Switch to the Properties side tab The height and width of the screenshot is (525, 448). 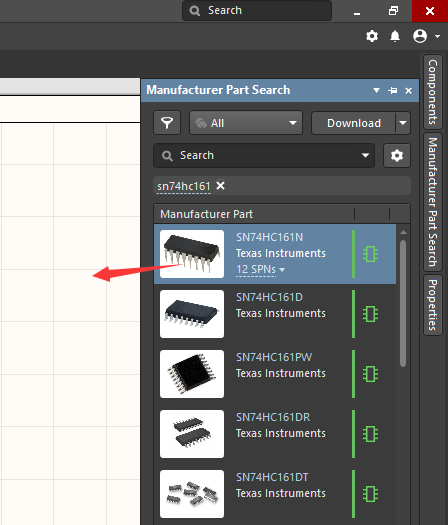coord(433,305)
